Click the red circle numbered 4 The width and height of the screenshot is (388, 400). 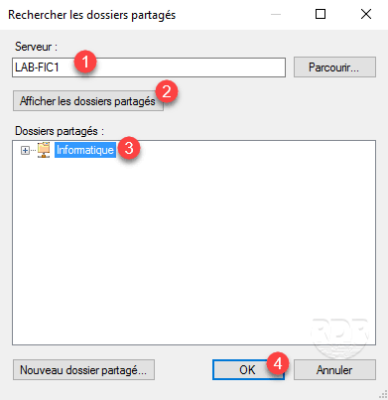[278, 363]
